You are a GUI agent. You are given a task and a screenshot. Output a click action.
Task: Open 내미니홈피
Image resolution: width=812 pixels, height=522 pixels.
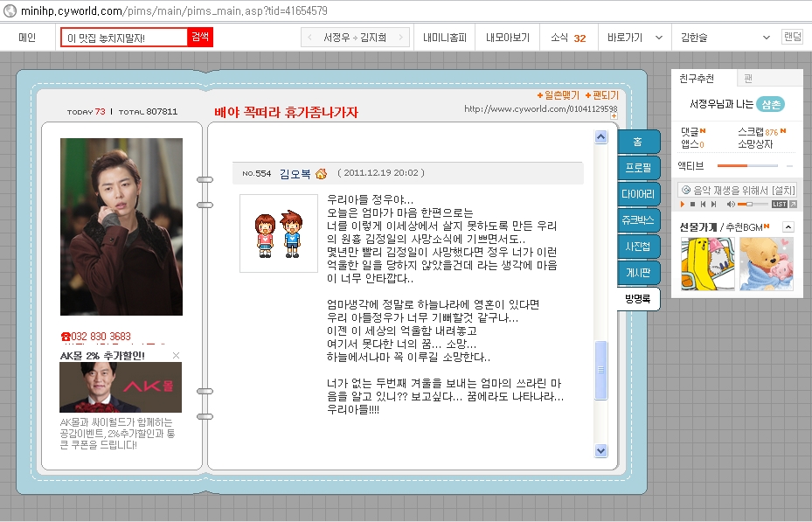tap(444, 38)
